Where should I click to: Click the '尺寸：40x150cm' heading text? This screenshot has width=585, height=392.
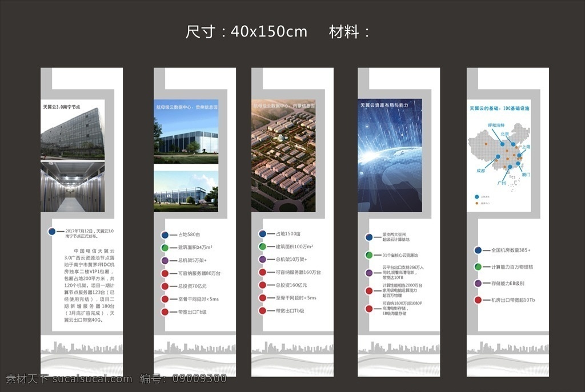(x=246, y=32)
